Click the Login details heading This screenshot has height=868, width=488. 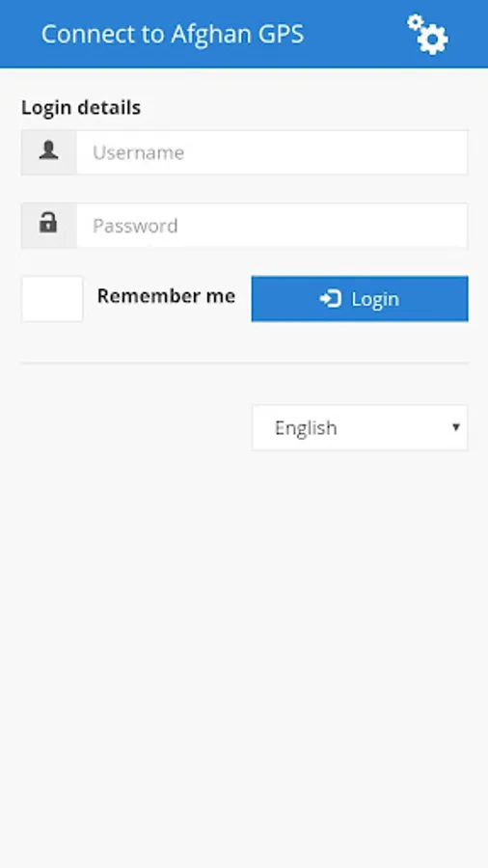tap(81, 107)
